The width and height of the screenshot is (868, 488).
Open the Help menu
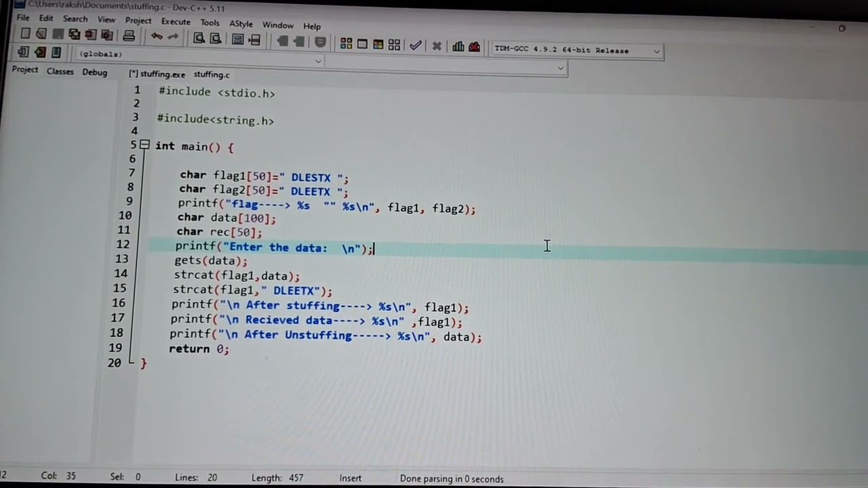(x=312, y=26)
